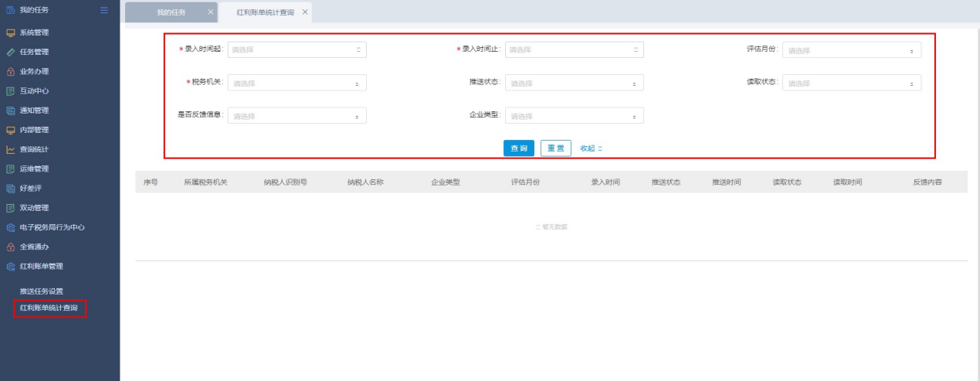Switch to the 我的任务 tab

pyautogui.click(x=171, y=12)
